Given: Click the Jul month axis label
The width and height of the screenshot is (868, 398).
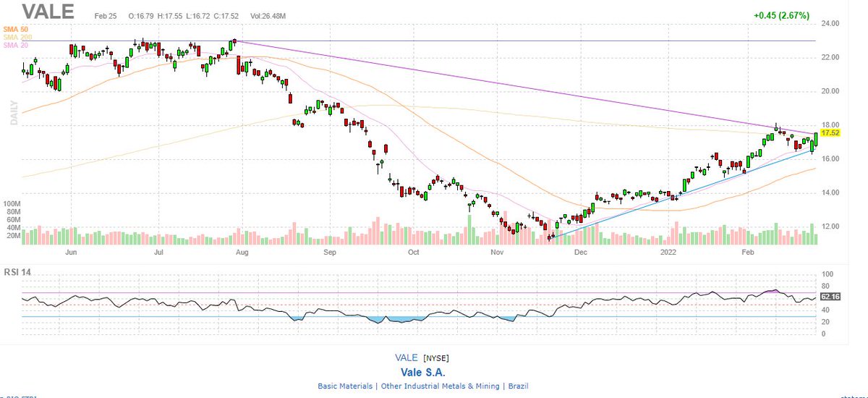Looking at the screenshot, I should pyautogui.click(x=157, y=253).
